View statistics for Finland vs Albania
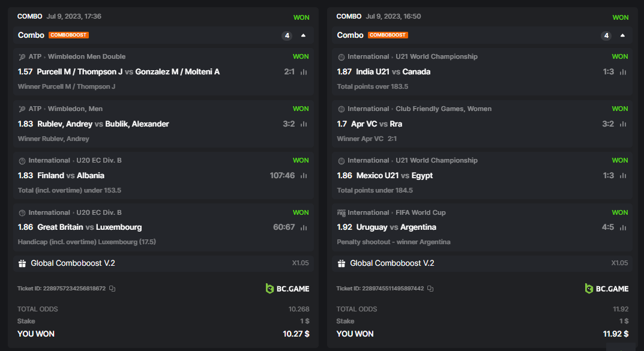This screenshot has width=644, height=351. tap(304, 176)
